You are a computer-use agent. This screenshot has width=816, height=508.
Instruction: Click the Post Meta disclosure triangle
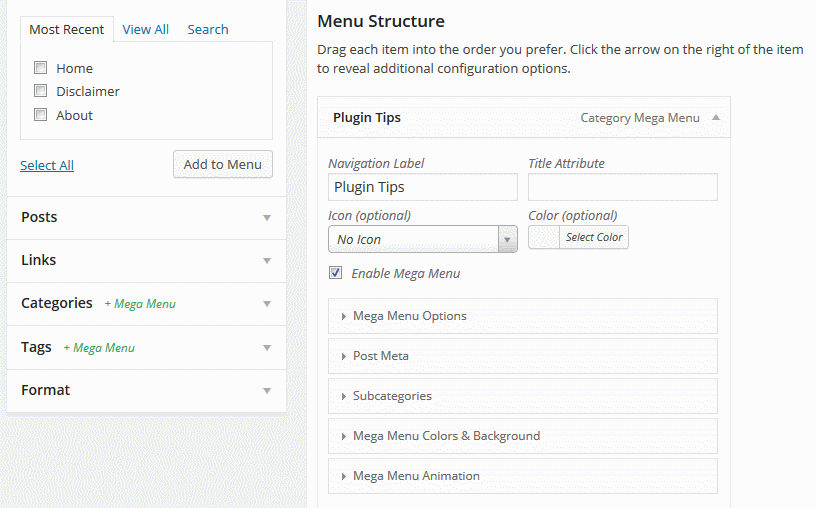(x=343, y=357)
